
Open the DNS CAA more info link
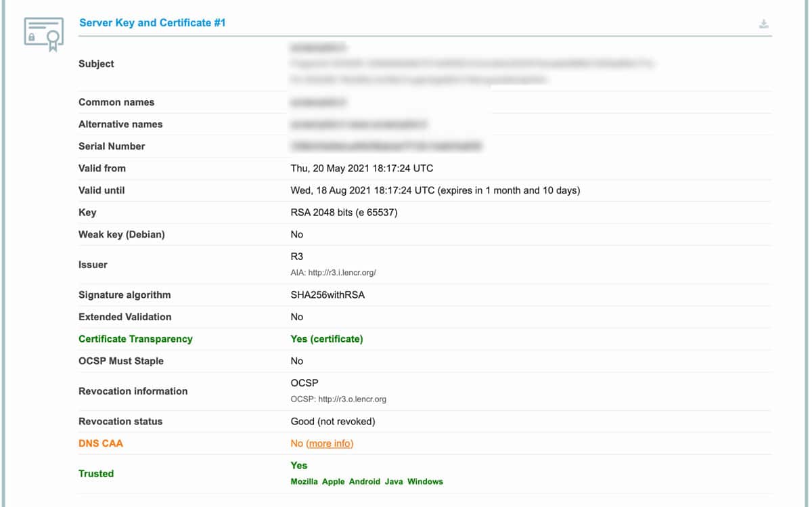coord(330,443)
